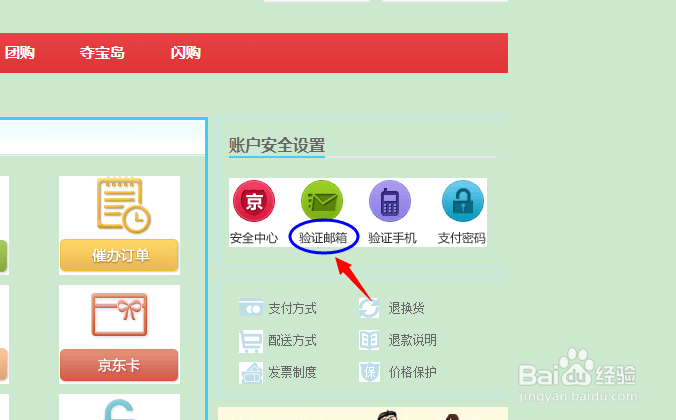Go to the 闪购 navigation tab

coord(185,53)
